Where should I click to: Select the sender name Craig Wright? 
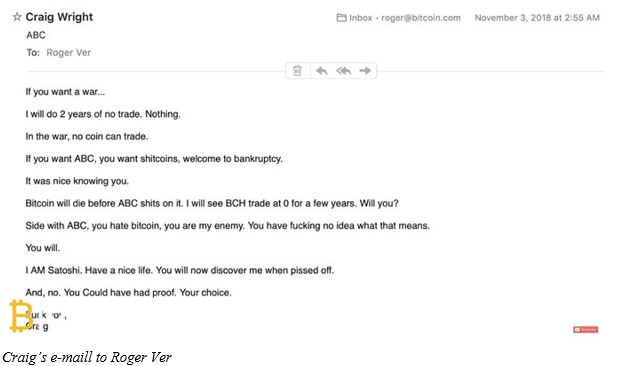click(x=59, y=17)
